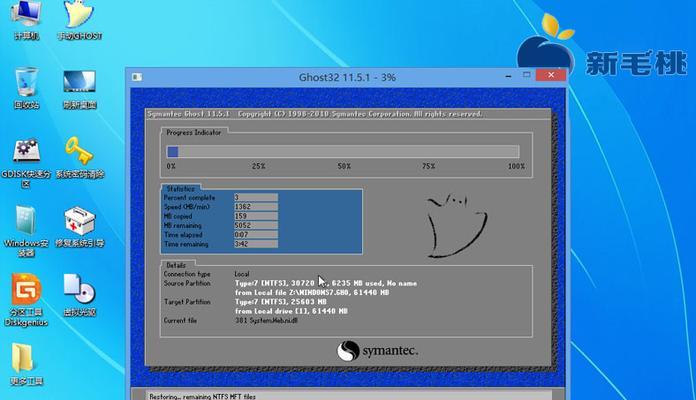Open the Recycle Bin (回收站) desktop icon
The width and height of the screenshot is (696, 400).
click(x=26, y=88)
